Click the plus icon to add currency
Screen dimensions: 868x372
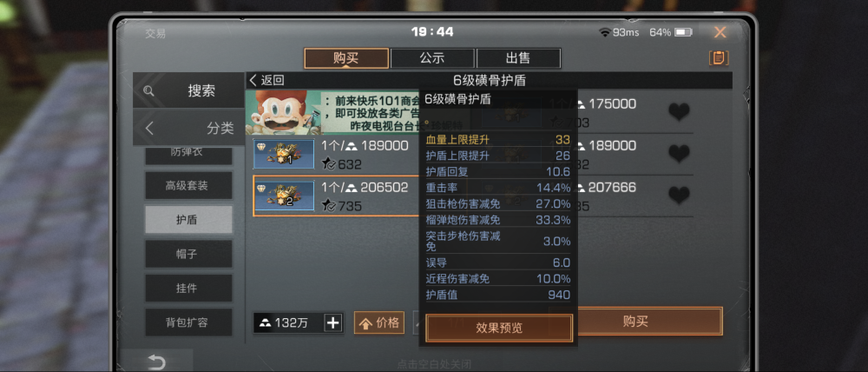pyautogui.click(x=332, y=323)
